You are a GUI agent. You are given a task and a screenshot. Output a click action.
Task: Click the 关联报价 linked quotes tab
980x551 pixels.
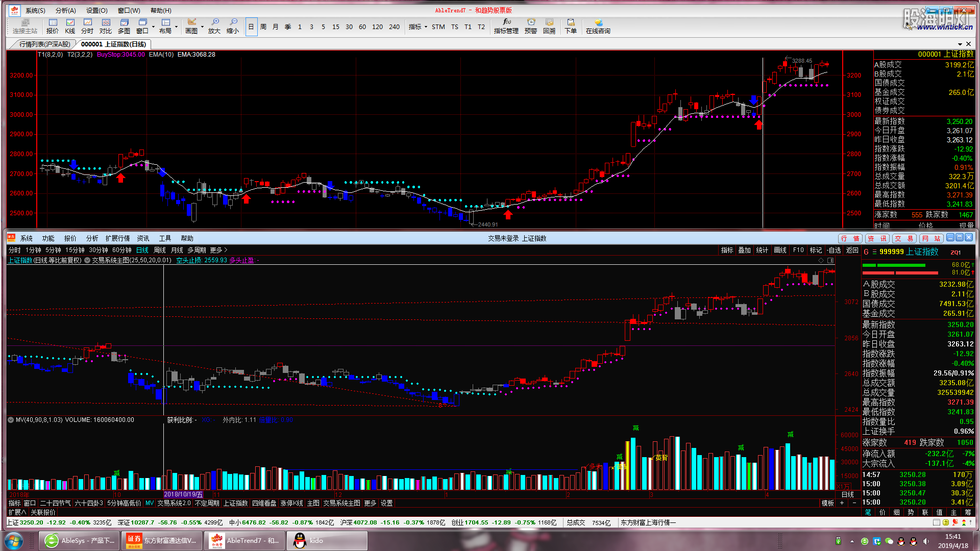point(43,512)
